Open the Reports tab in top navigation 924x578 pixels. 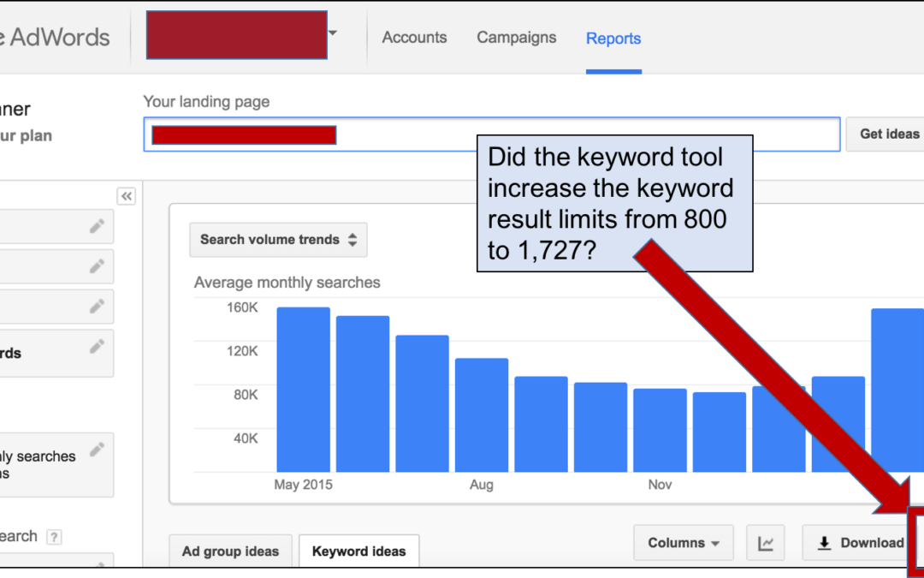[613, 39]
